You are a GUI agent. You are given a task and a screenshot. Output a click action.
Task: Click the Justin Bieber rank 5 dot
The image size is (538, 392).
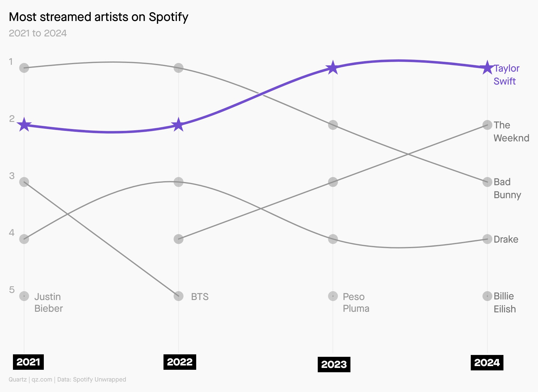(x=24, y=296)
